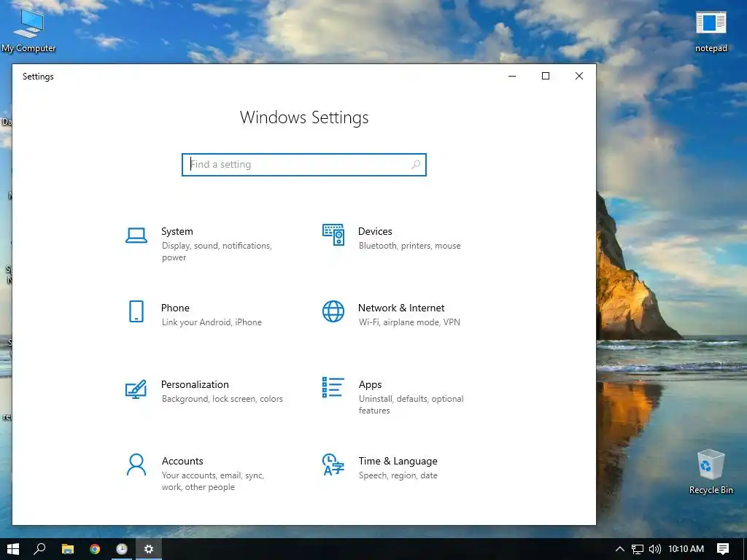Open the Personalization paintbrush icon
The width and height of the screenshot is (747, 560).
point(136,389)
